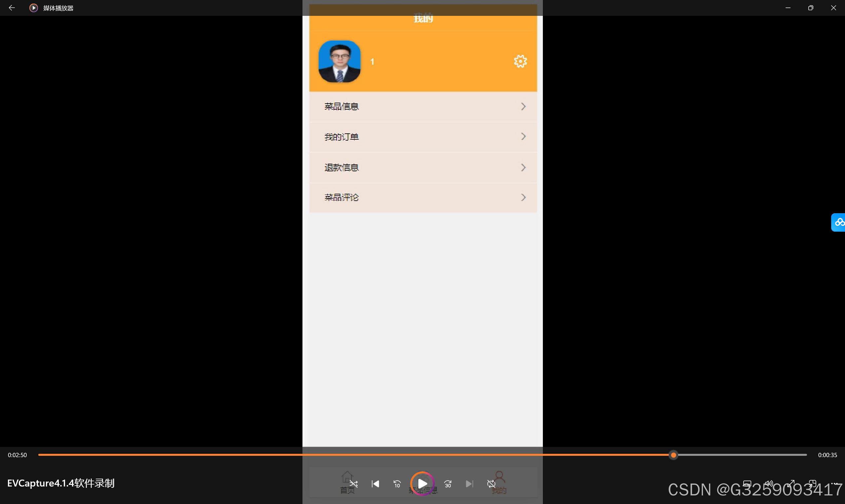Select the 我的 navigation tab
845x504 pixels.
click(499, 482)
